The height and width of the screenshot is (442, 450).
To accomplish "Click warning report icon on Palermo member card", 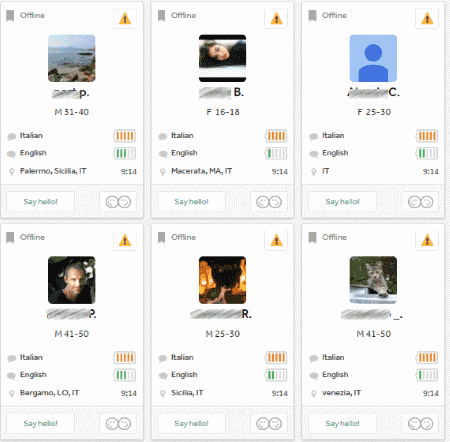I will 125,19.
